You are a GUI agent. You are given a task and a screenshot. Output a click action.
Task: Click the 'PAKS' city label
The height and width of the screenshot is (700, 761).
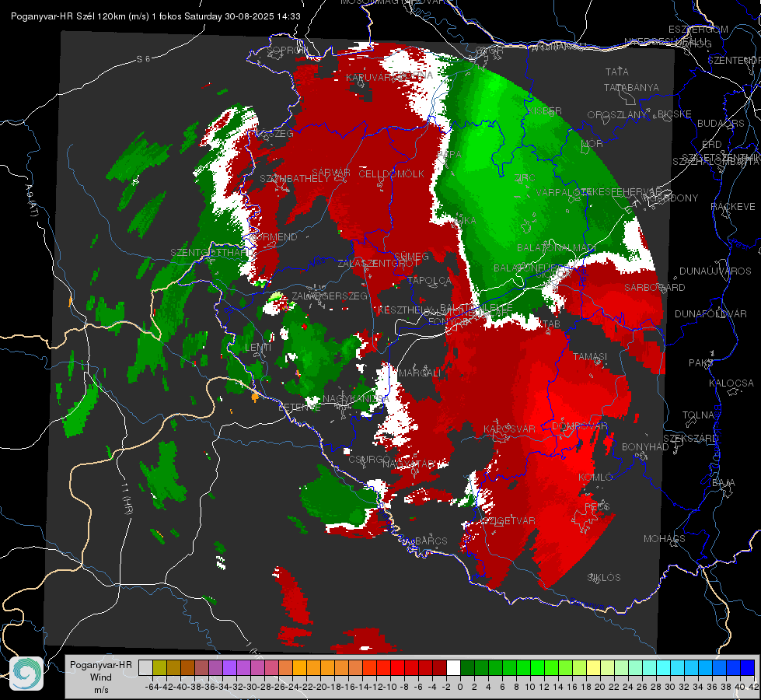click(x=701, y=363)
